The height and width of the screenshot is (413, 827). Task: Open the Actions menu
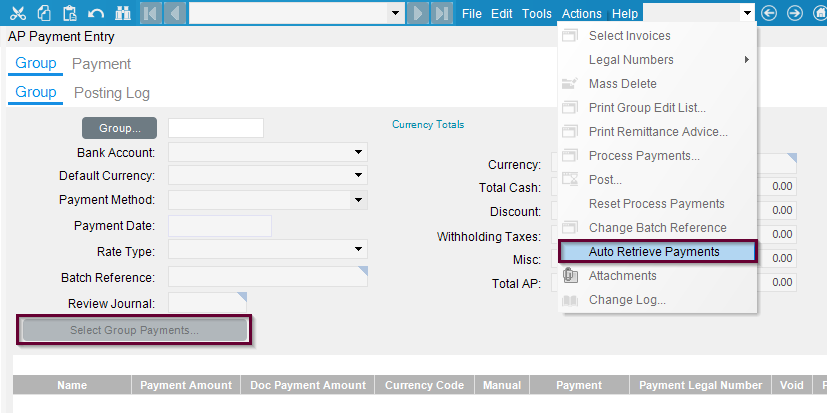582,14
